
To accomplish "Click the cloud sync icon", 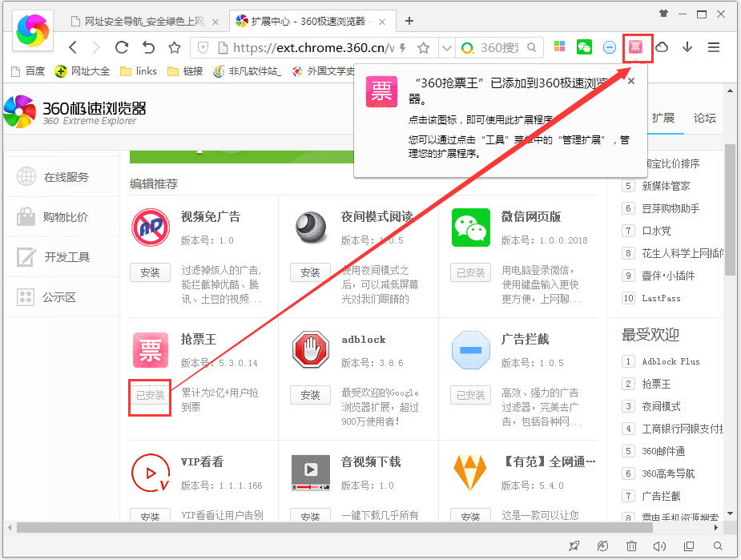I will [662, 48].
